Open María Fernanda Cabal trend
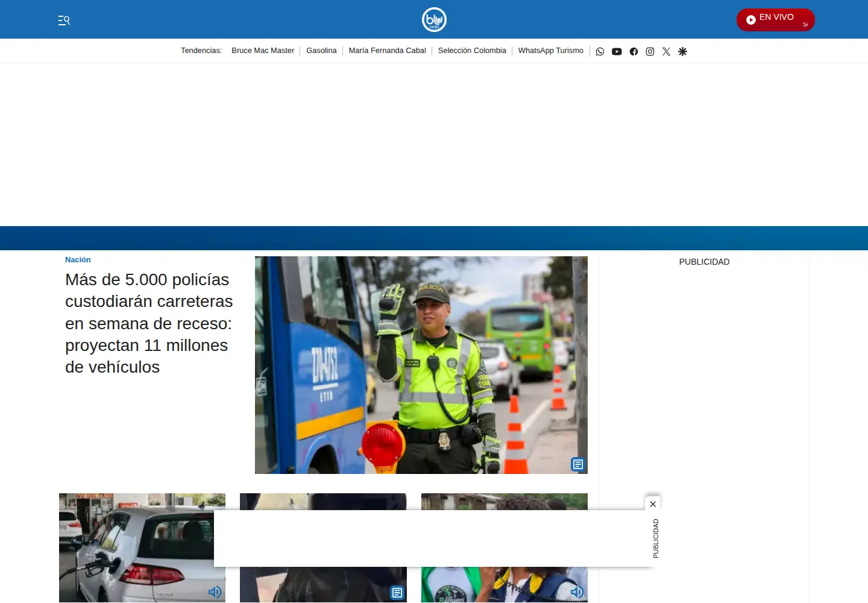This screenshot has height=603, width=868. pos(388,51)
